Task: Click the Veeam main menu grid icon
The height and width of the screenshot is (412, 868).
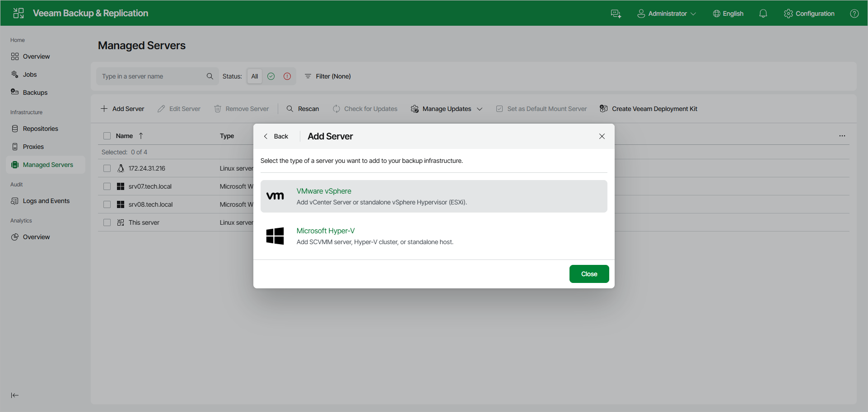Action: 19,13
